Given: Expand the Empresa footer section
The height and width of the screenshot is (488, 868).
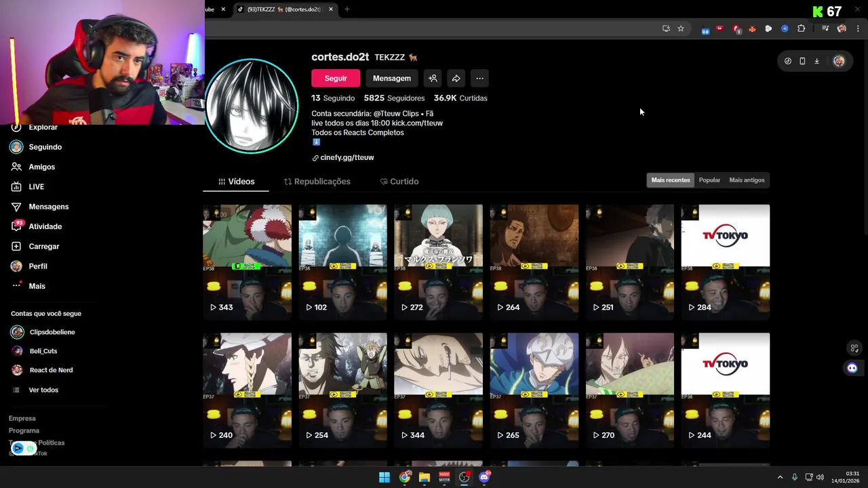Looking at the screenshot, I should click(22, 418).
